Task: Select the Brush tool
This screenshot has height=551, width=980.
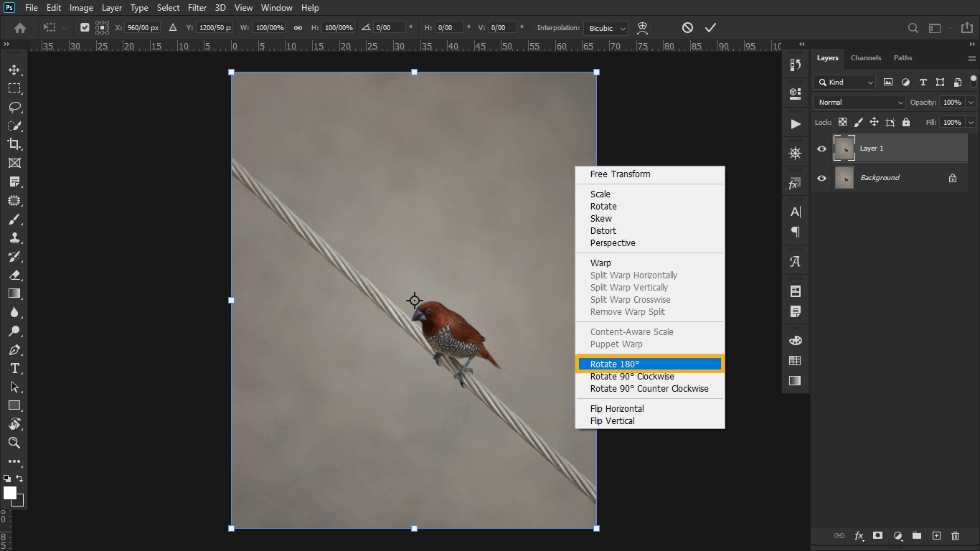Action: tap(14, 220)
